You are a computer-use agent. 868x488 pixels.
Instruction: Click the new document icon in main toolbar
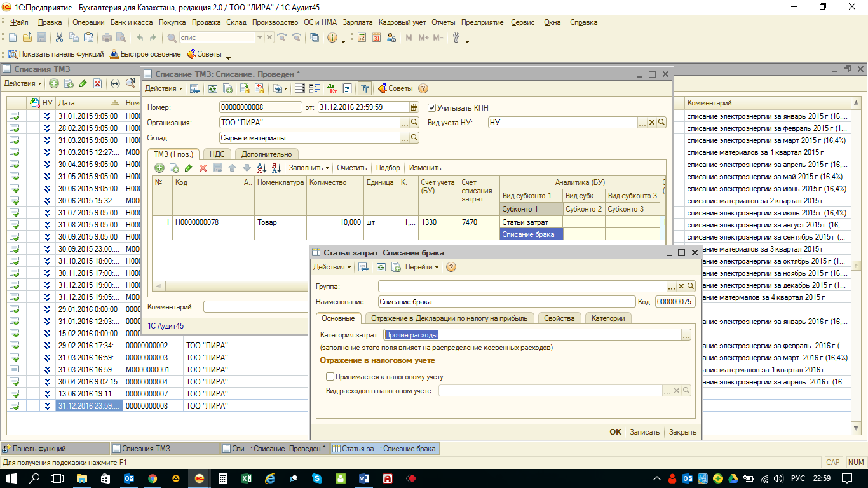tap(13, 37)
